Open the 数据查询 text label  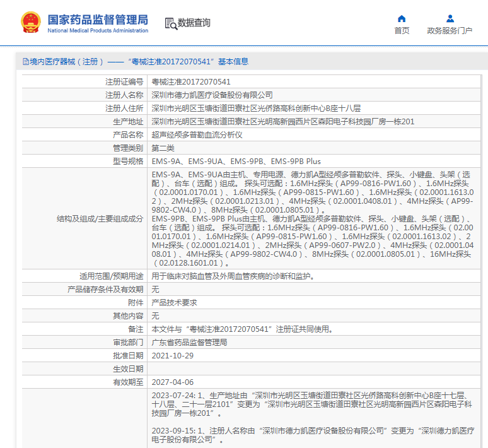194,23
